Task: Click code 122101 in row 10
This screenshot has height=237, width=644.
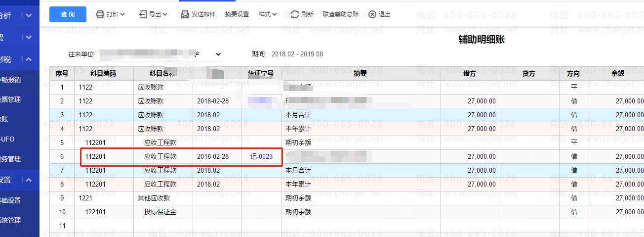Action: tap(96, 212)
